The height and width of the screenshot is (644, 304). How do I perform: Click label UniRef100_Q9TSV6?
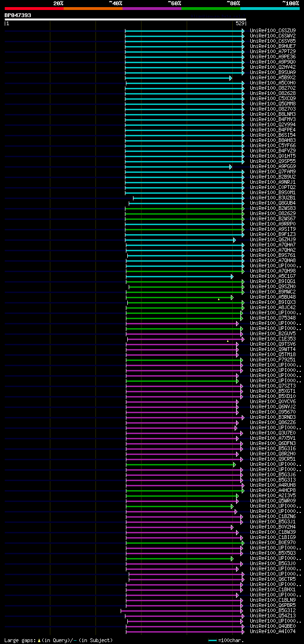pyautogui.click(x=273, y=344)
